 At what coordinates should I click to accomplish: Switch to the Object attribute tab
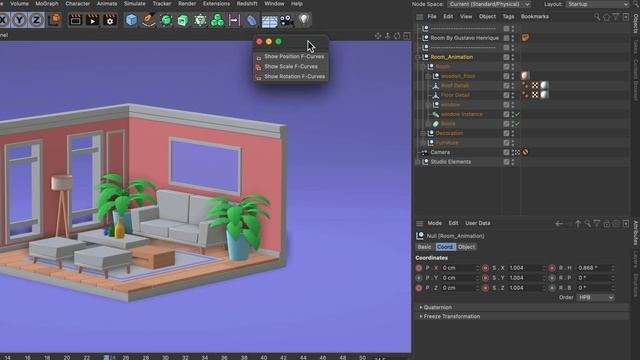tap(467, 247)
